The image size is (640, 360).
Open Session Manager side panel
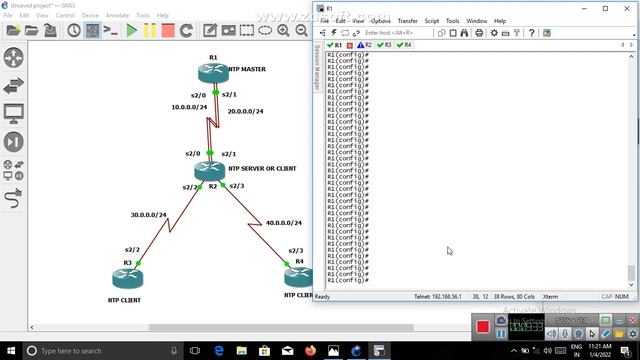pos(317,67)
